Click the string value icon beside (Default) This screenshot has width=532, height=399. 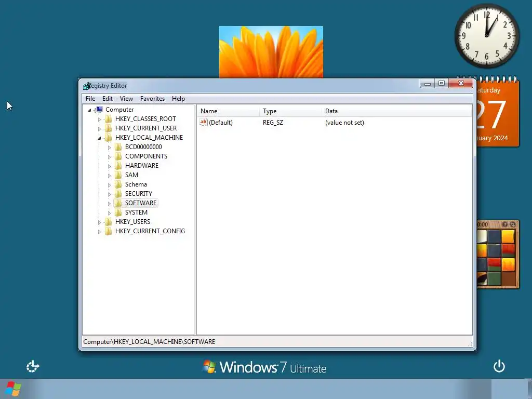coord(204,122)
